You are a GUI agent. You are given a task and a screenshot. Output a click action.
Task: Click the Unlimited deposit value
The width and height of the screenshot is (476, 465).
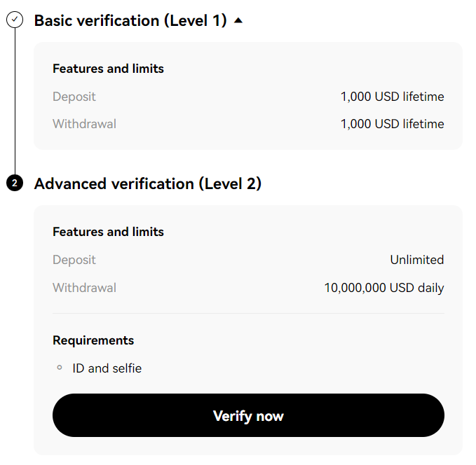[x=417, y=260]
